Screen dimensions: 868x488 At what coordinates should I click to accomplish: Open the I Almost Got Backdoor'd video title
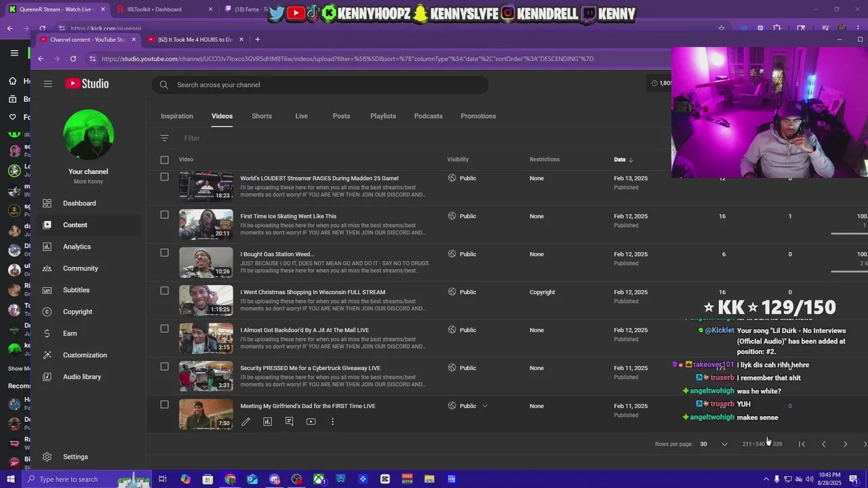click(x=304, y=330)
